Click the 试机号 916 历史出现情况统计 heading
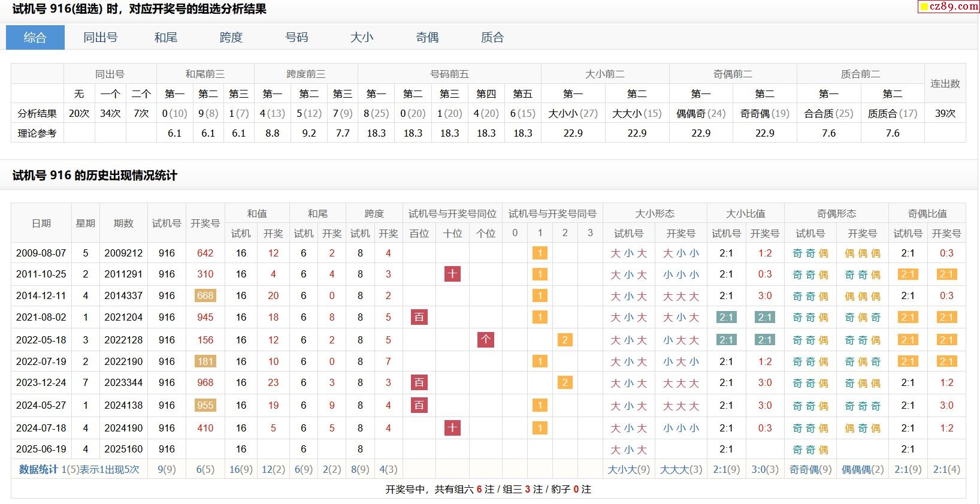The width and height of the screenshot is (980, 504). pyautogui.click(x=95, y=176)
